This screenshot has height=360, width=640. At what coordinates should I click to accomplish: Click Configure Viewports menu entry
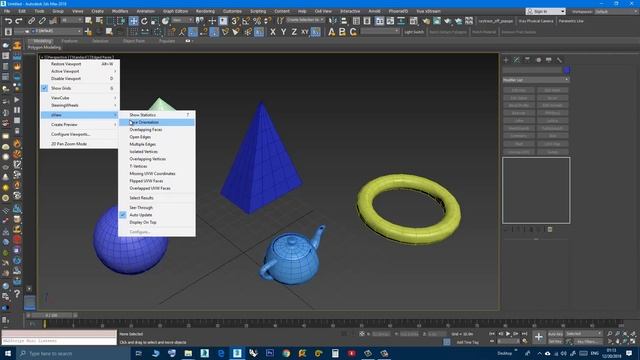coord(80,134)
